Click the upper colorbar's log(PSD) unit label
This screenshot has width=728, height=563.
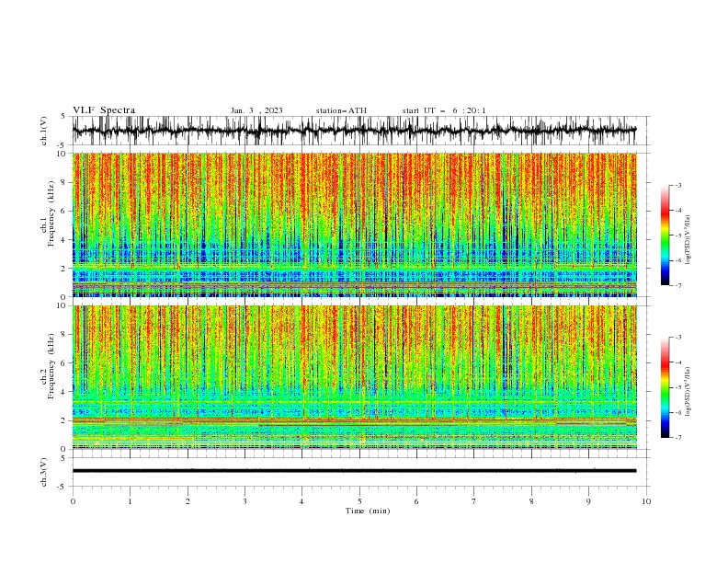(x=688, y=240)
